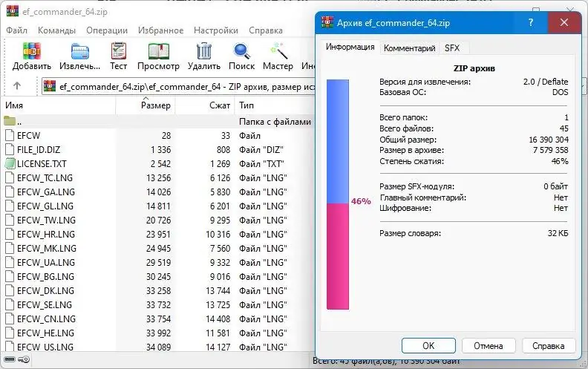The width and height of the screenshot is (588, 369).
Task: Click the archive icon in the address bar
Action: pyautogui.click(x=50, y=86)
